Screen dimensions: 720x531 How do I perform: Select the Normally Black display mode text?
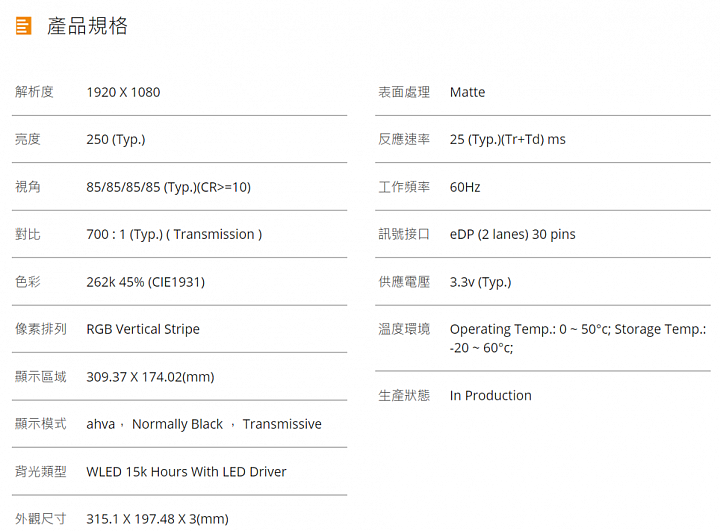pos(177,424)
